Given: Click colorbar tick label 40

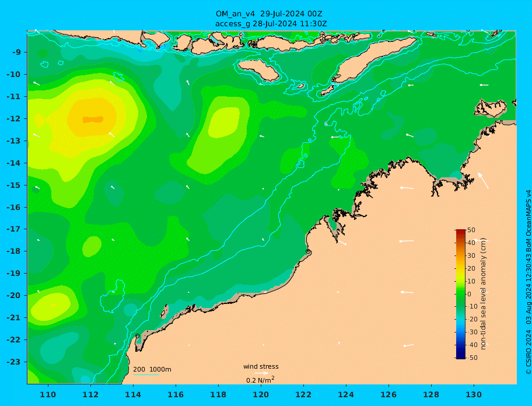Looking at the screenshot, I should click(x=471, y=243).
